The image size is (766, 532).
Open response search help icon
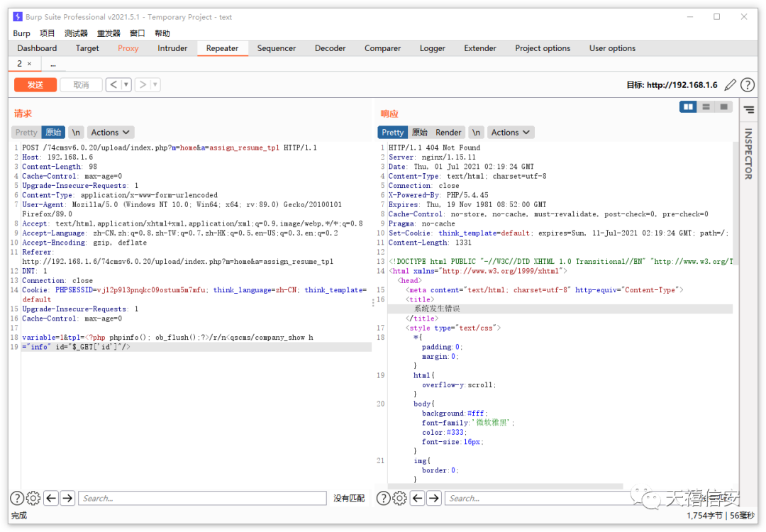[384, 498]
